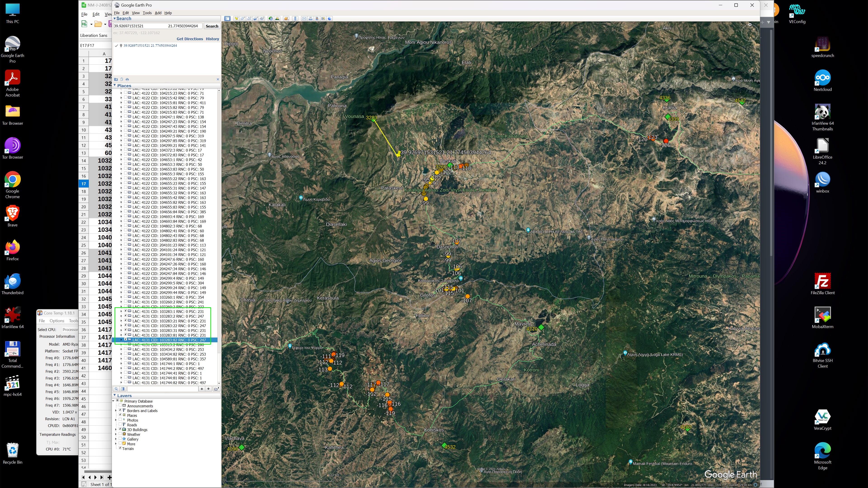Open the search History link
The height and width of the screenshot is (488, 868).
(212, 39)
